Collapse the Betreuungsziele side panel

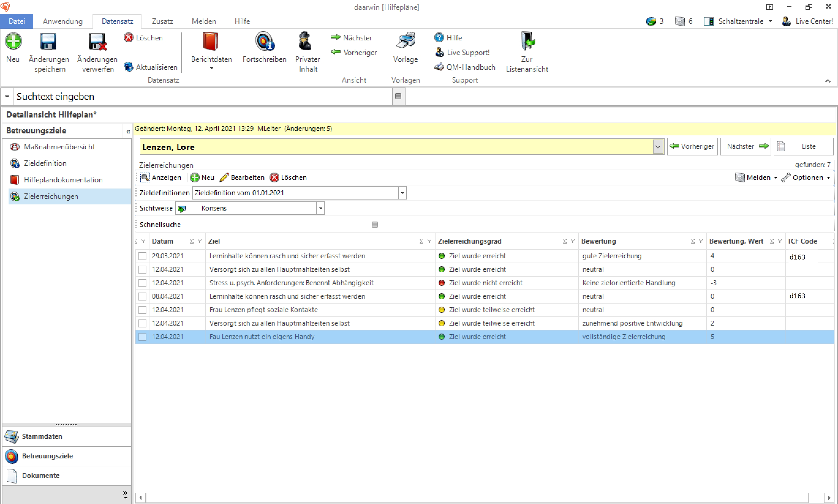pyautogui.click(x=128, y=131)
